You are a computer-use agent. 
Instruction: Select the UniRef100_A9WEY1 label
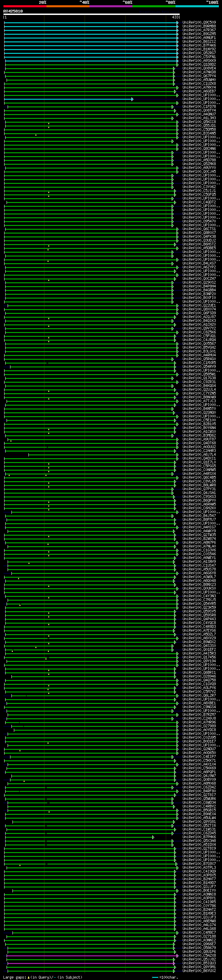[x=199, y=558]
